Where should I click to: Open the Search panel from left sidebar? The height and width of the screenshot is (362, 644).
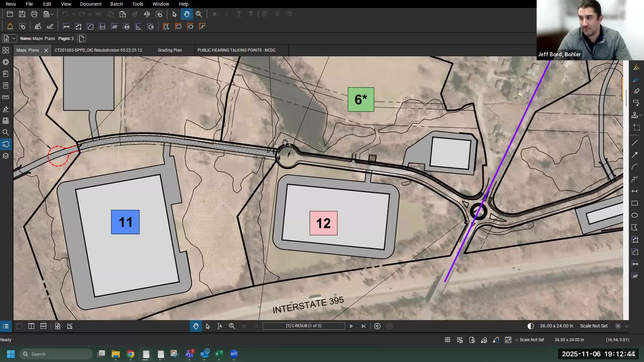pos(6,132)
